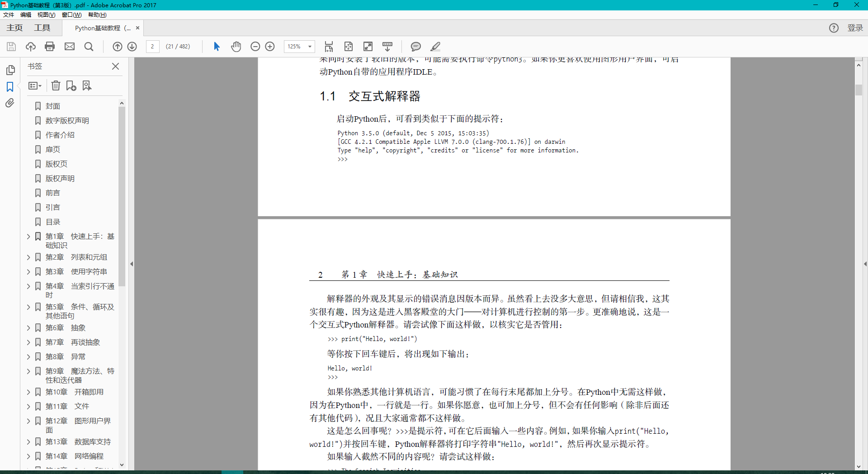Click the page number input field
The width and height of the screenshot is (868, 474).
(x=152, y=47)
